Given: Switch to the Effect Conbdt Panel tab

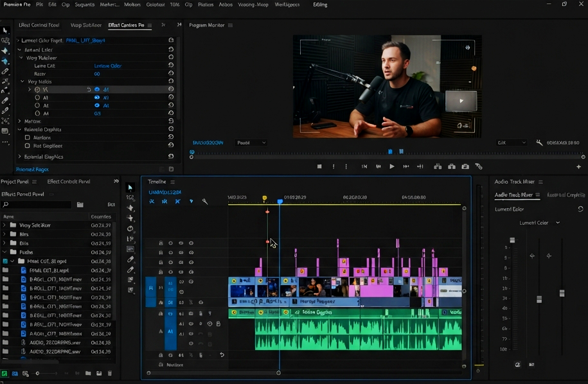Looking at the screenshot, I should 69,182.
